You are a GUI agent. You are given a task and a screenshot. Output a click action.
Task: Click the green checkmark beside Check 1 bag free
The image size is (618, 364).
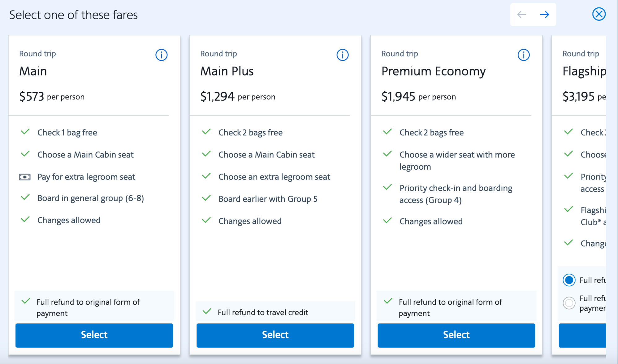tap(25, 132)
